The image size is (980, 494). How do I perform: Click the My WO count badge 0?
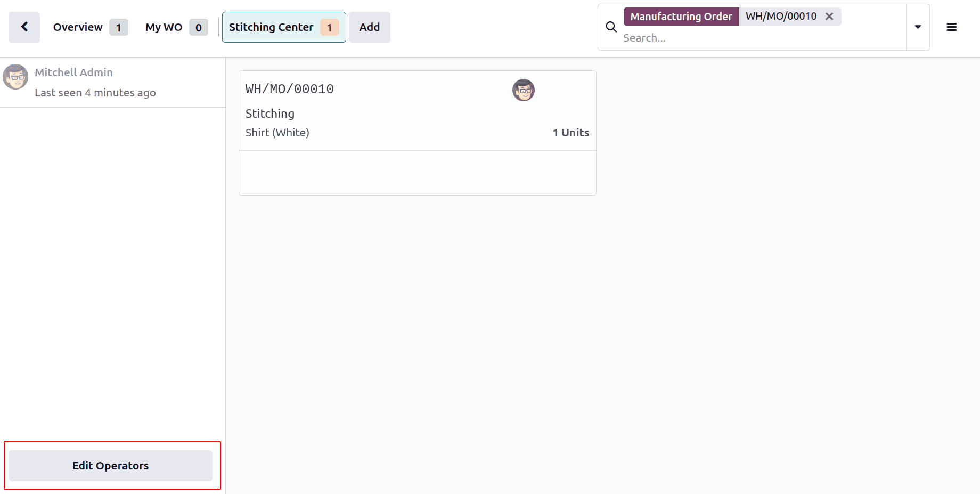coord(199,27)
